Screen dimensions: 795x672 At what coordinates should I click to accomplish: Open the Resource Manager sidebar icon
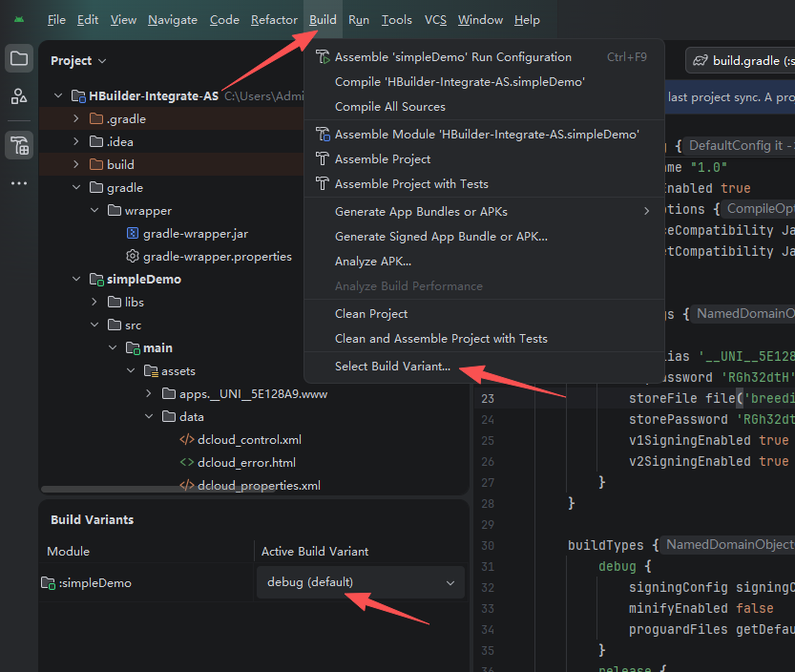pyautogui.click(x=19, y=96)
